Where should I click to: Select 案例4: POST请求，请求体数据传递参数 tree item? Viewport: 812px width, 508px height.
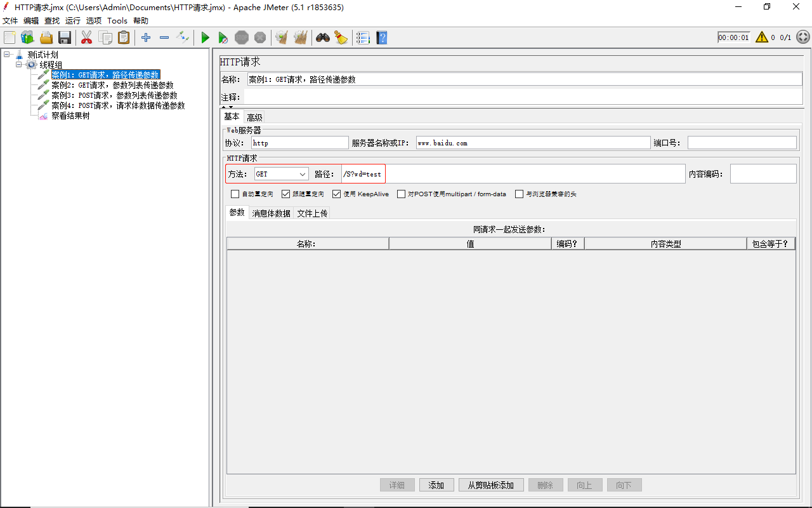(118, 105)
